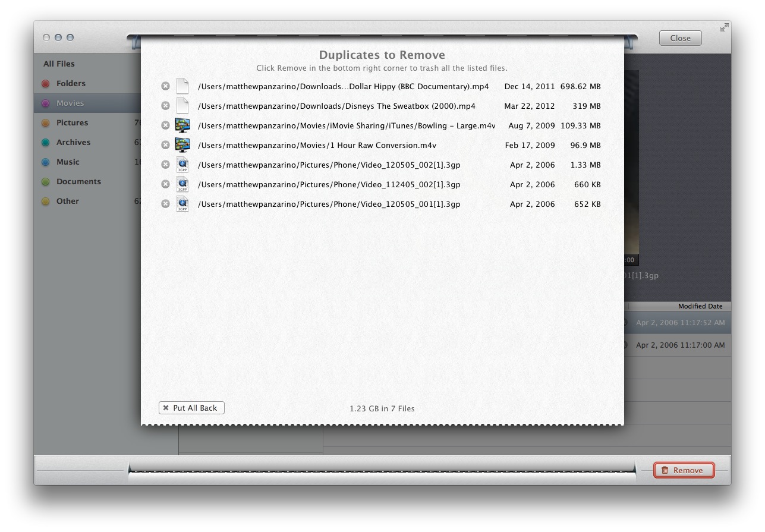
Task: Toggle fullscreen with the window corner arrows
Action: [x=724, y=27]
